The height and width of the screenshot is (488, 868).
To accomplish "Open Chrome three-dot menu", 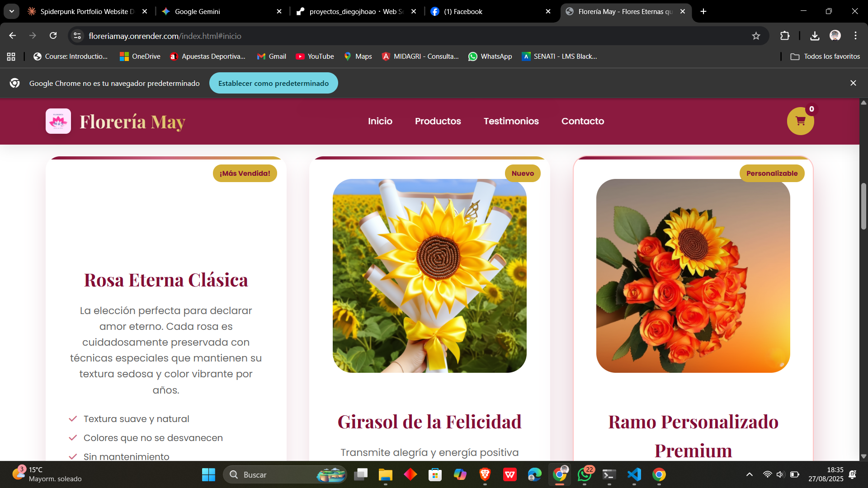I will click(855, 36).
